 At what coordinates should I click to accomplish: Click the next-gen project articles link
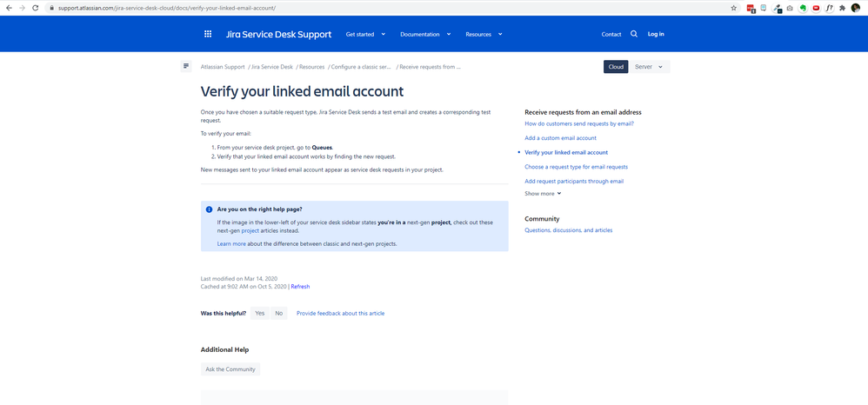(250, 230)
